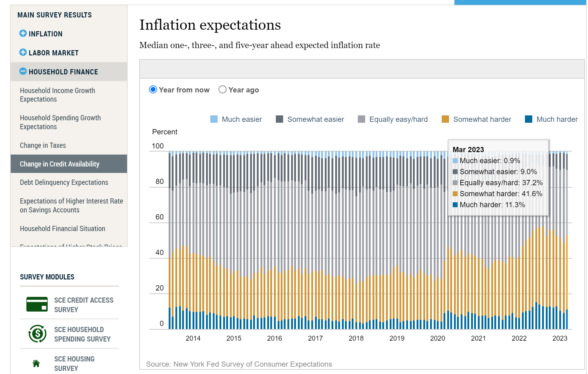Click the SCE Credit Access Survey card icon
588x374 pixels.
(x=37, y=304)
